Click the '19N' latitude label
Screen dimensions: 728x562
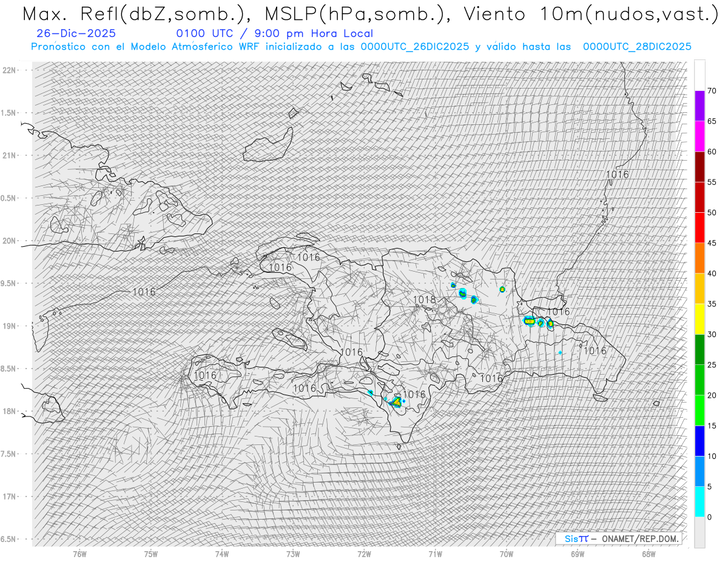[10, 326]
